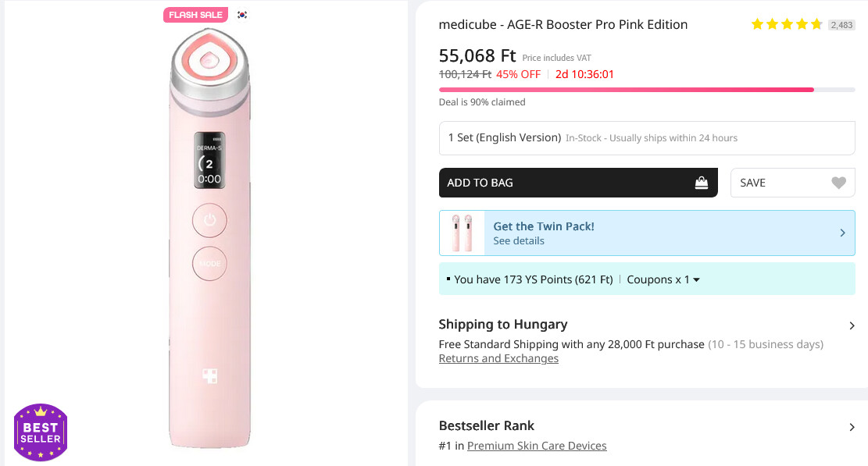Click the Best Seller badge
Image resolution: width=868 pixels, height=466 pixels.
(41, 432)
